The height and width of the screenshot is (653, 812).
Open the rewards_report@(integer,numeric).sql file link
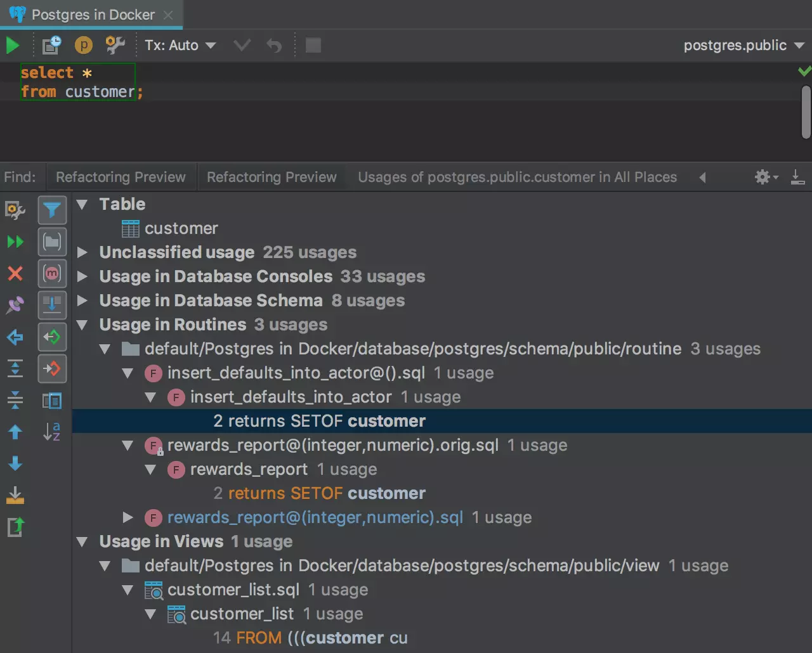(x=315, y=517)
